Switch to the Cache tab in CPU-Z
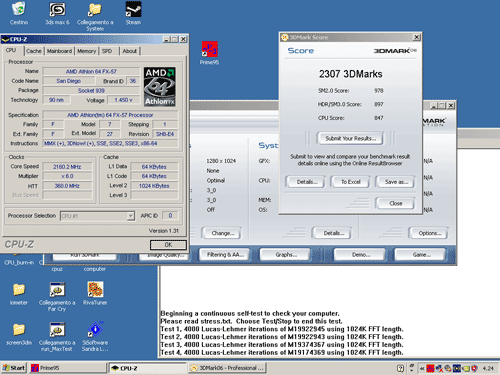500x375 pixels. pos(34,51)
